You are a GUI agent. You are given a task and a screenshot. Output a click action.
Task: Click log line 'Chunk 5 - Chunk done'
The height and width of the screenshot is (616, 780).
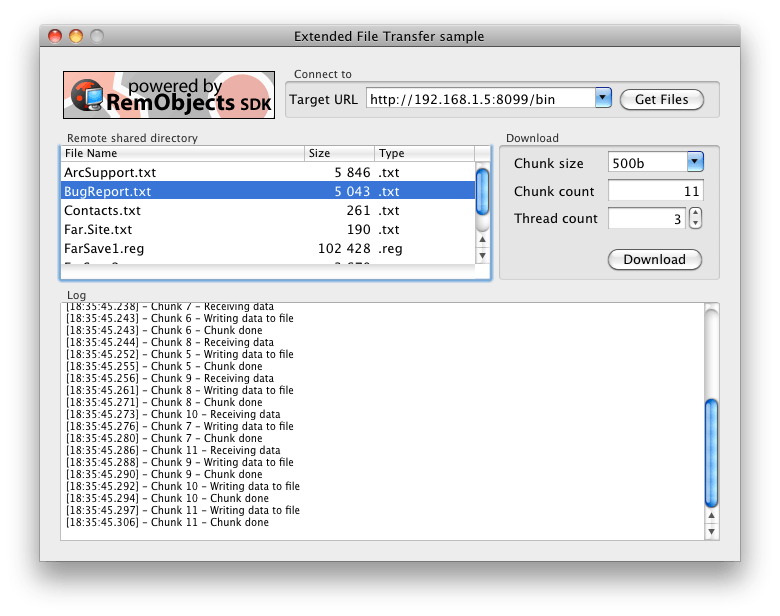[165, 366]
